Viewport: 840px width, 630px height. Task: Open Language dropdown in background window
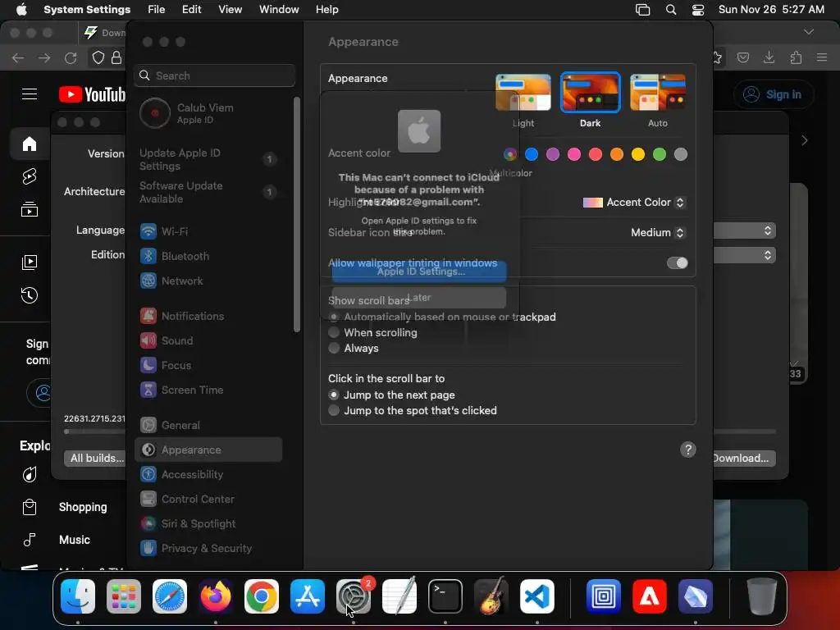pyautogui.click(x=745, y=231)
